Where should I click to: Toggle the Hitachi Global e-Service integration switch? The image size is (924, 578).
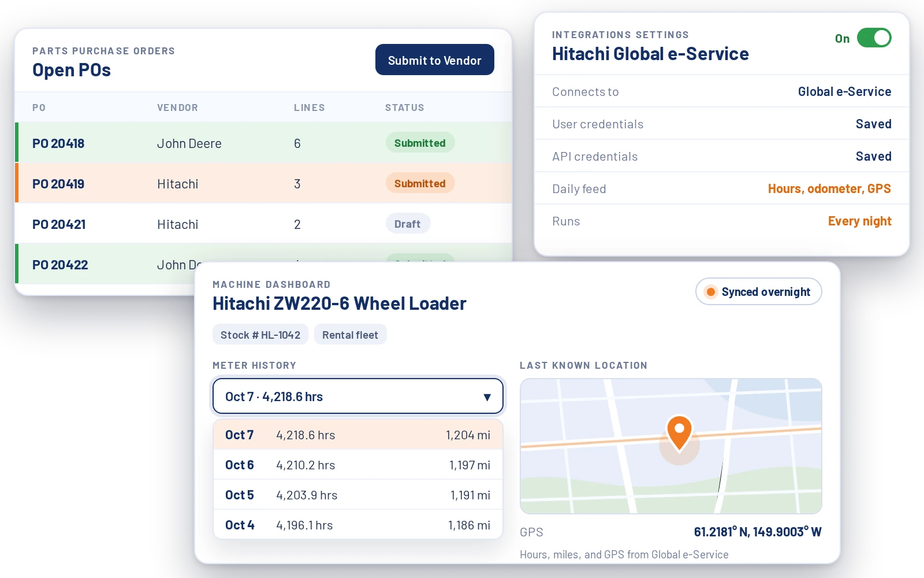coord(874,38)
